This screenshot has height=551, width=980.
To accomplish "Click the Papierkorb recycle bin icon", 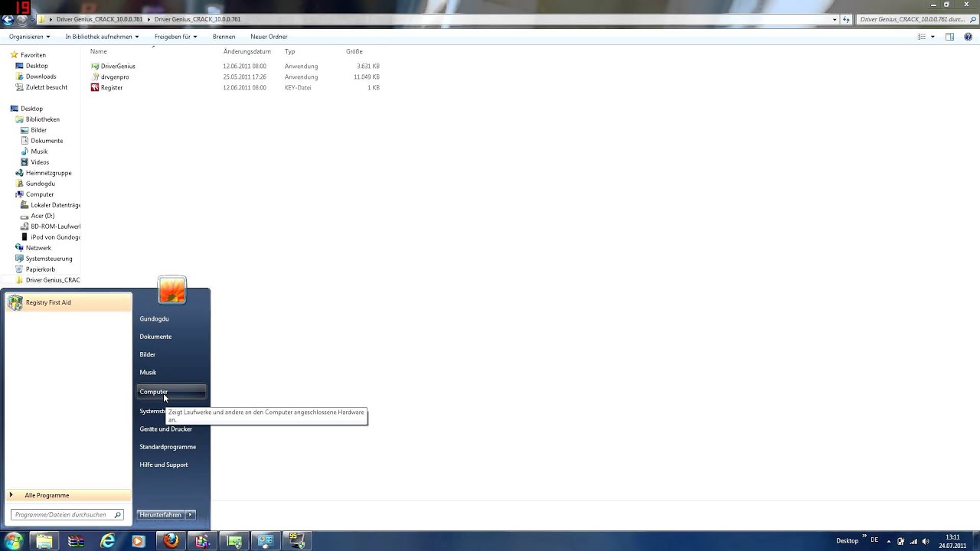I will pyautogui.click(x=20, y=269).
